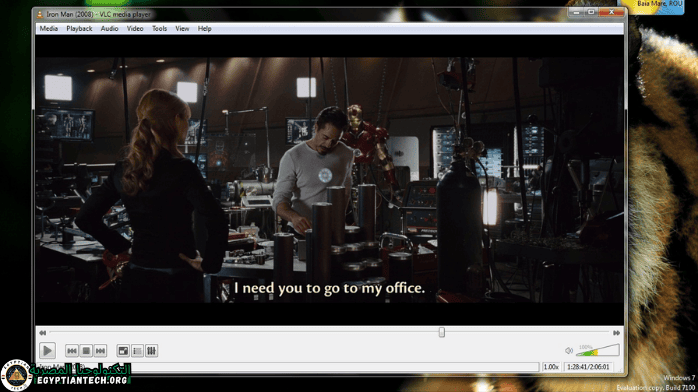Open the Audio menu
Image resolution: width=698 pixels, height=392 pixels.
(x=109, y=28)
